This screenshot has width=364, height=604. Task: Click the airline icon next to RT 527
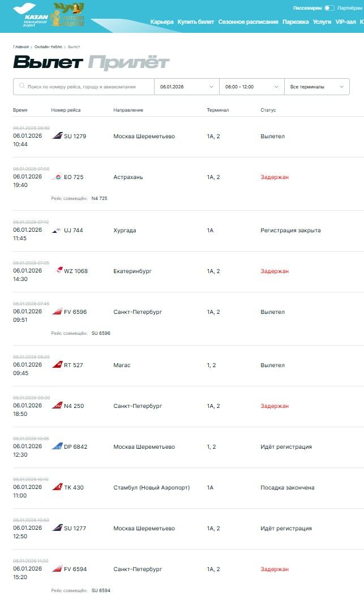pos(57,365)
